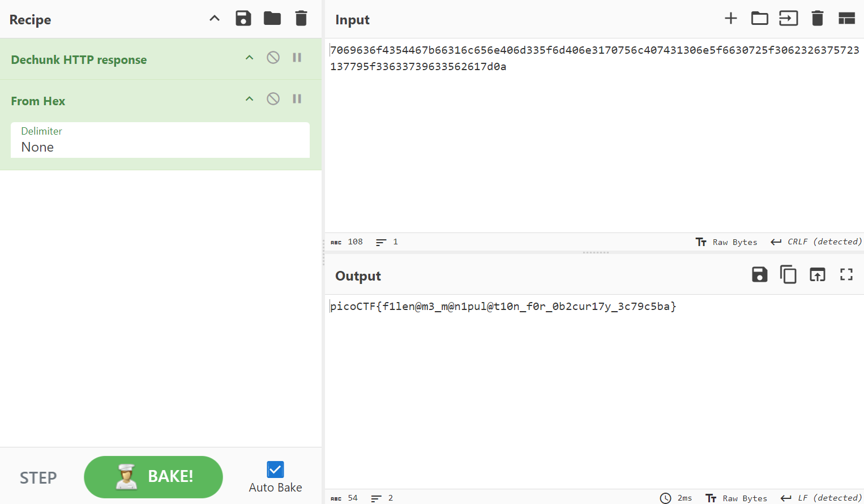Image resolution: width=864 pixels, height=504 pixels.
Task: Save the current recipe
Action: click(x=243, y=19)
